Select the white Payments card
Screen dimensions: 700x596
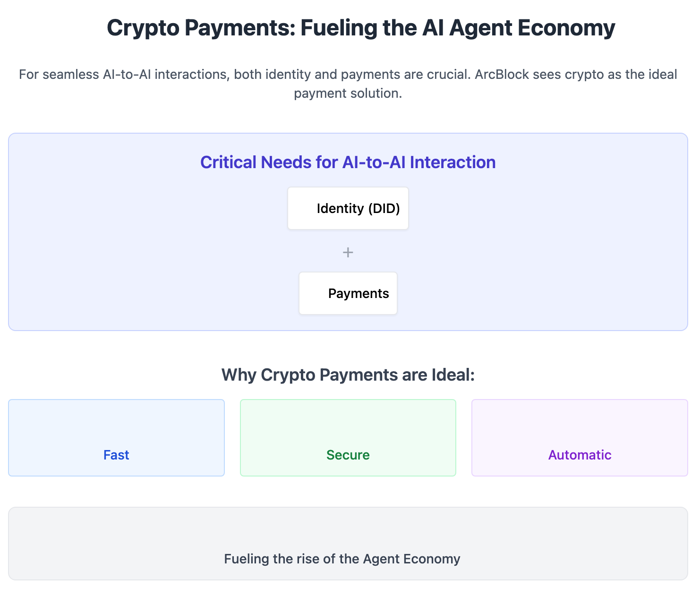(348, 293)
